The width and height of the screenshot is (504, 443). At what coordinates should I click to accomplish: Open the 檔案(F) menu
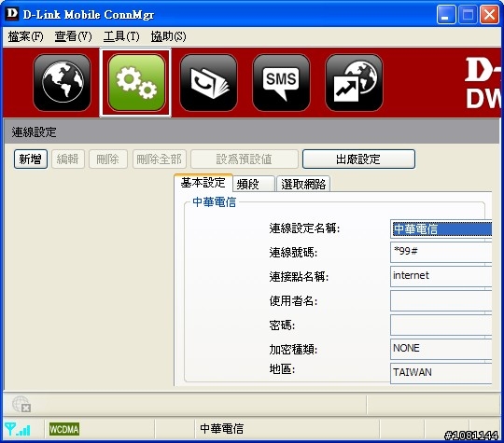tap(26, 36)
